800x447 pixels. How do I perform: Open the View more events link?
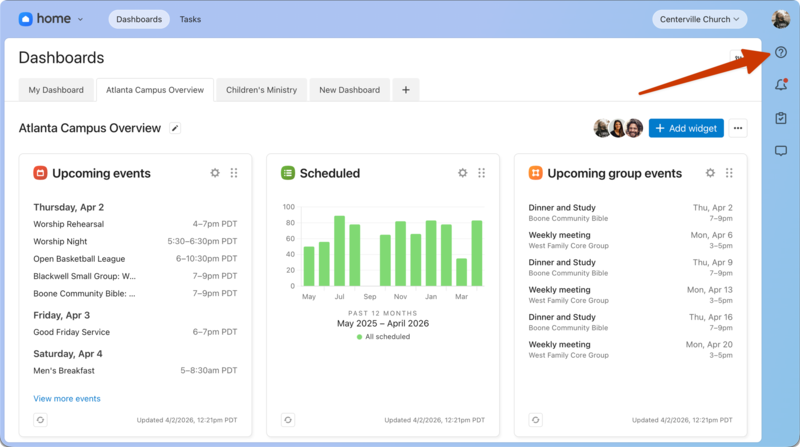(x=67, y=398)
